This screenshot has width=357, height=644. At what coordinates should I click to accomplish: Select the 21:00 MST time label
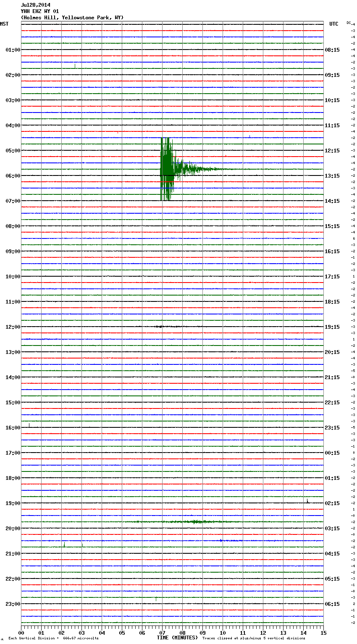pos(13,554)
